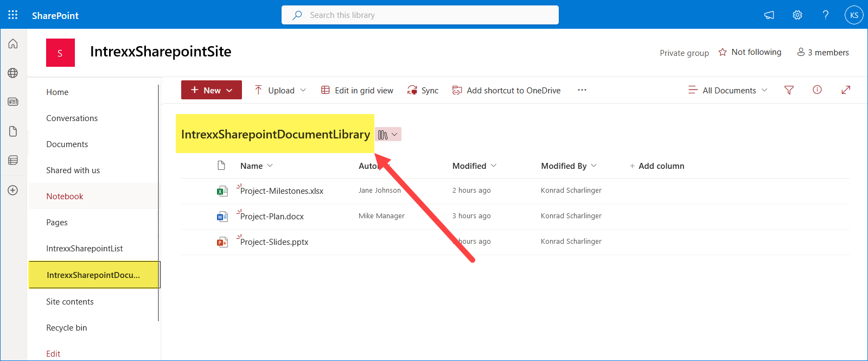This screenshot has width=868, height=361.
Task: Click Add column header
Action: [x=657, y=166]
